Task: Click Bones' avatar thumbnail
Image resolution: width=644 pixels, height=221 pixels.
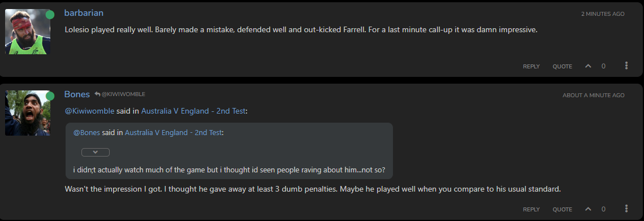Action: (x=28, y=113)
